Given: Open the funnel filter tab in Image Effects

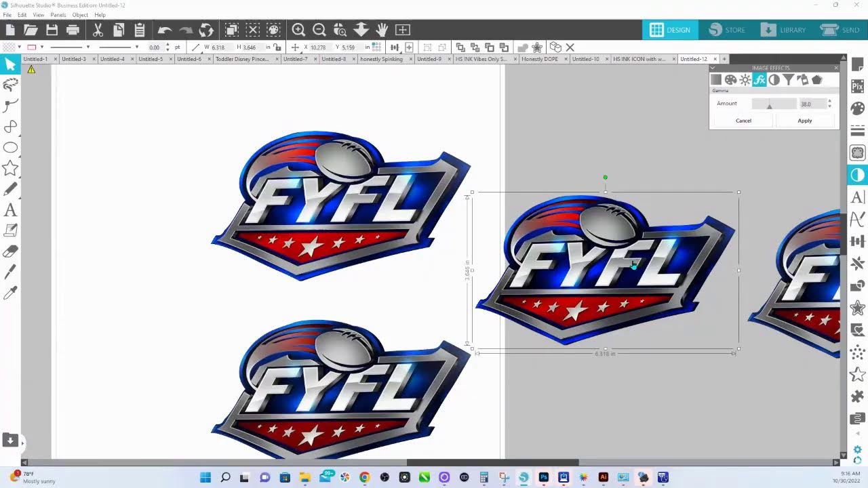Looking at the screenshot, I should pyautogui.click(x=788, y=80).
